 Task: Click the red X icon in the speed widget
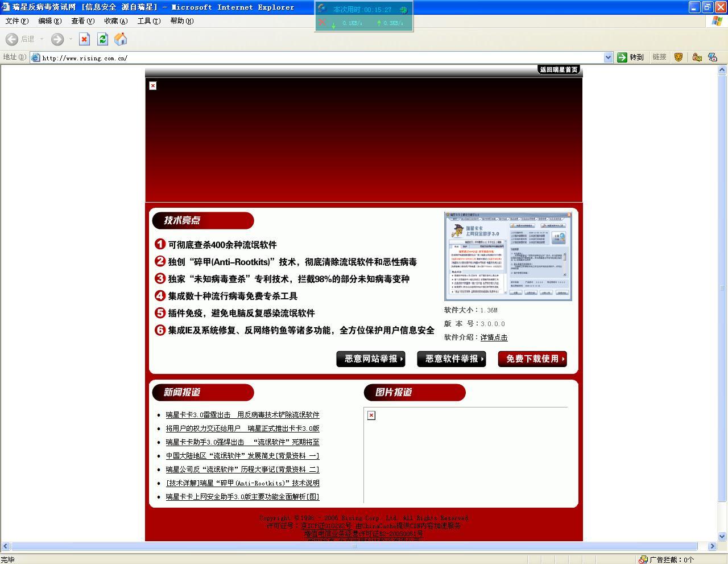322,22
